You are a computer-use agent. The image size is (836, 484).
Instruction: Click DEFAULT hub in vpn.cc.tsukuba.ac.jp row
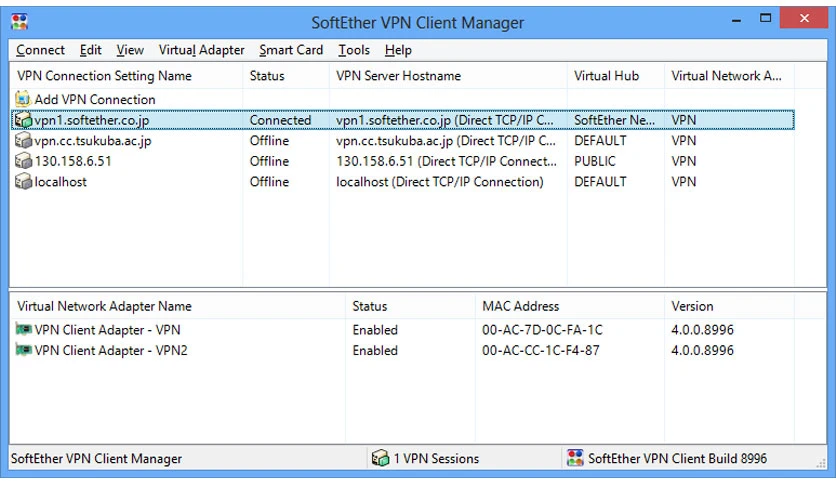click(x=600, y=141)
